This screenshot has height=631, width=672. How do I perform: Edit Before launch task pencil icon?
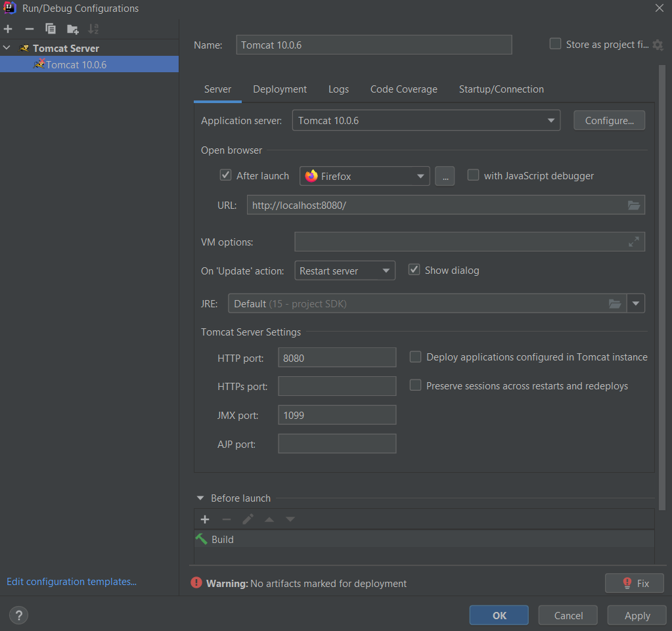(248, 519)
